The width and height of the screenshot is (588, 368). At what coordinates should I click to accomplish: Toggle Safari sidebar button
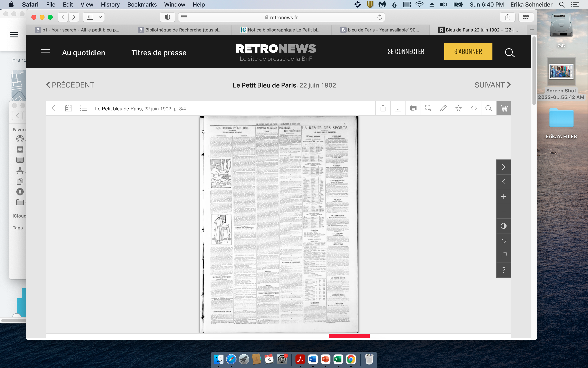[90, 17]
